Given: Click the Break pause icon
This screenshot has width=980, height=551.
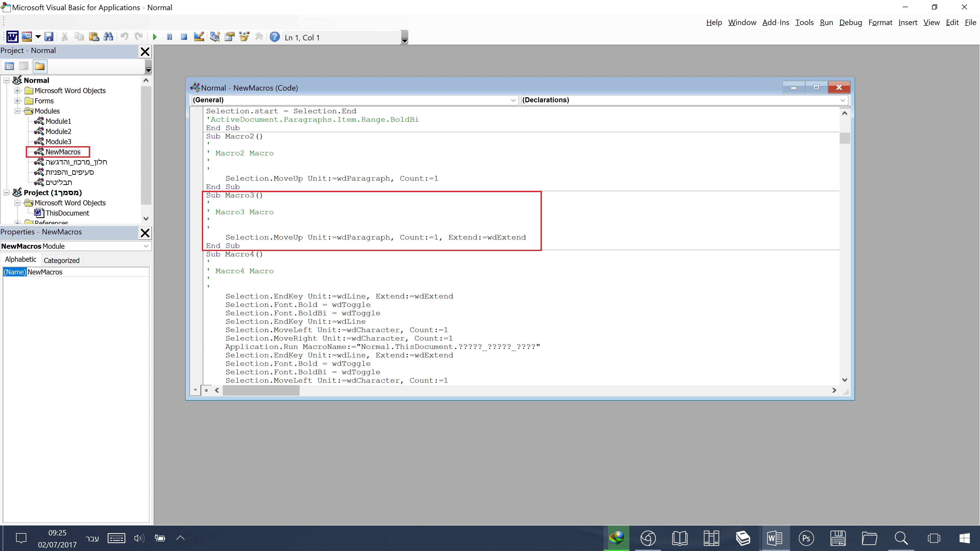Looking at the screenshot, I should point(169,37).
